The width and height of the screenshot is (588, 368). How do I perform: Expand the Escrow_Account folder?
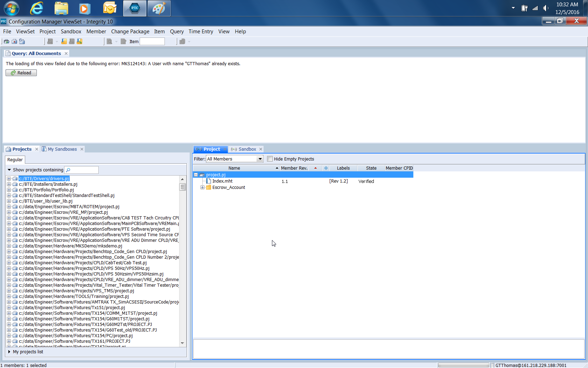202,187
